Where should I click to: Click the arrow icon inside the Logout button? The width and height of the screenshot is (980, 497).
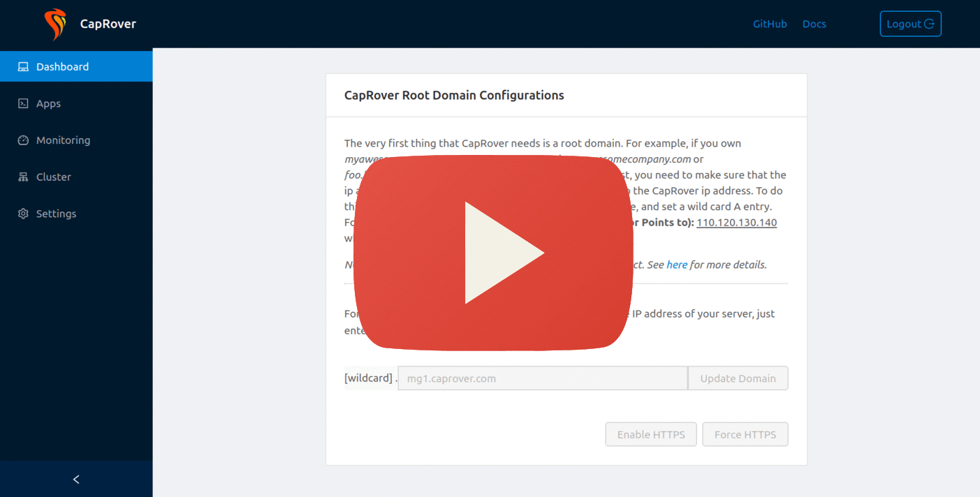pos(929,24)
